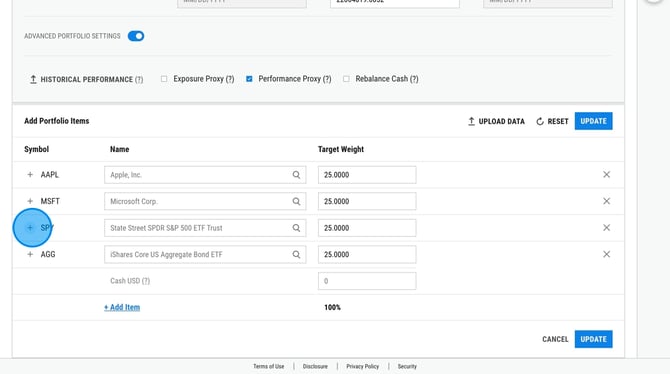The height and width of the screenshot is (374, 670).
Task: Click the State Street SPDR name field
Action: coord(205,228)
